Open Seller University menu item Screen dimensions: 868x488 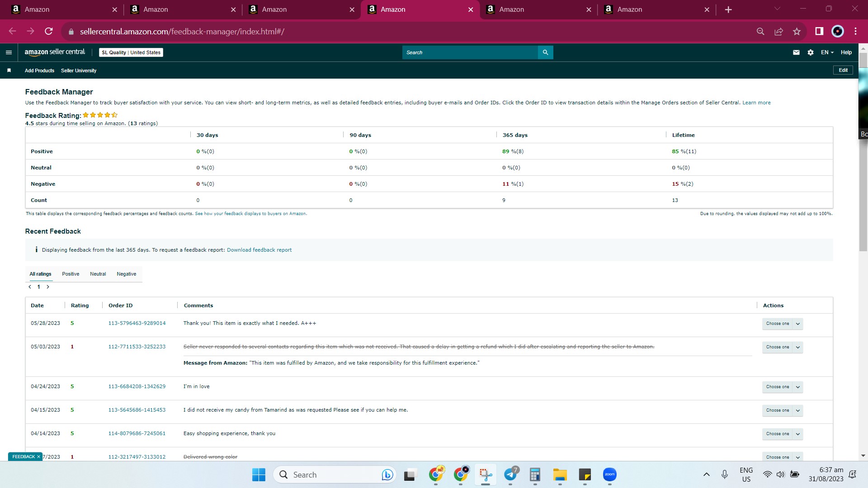pos(79,70)
